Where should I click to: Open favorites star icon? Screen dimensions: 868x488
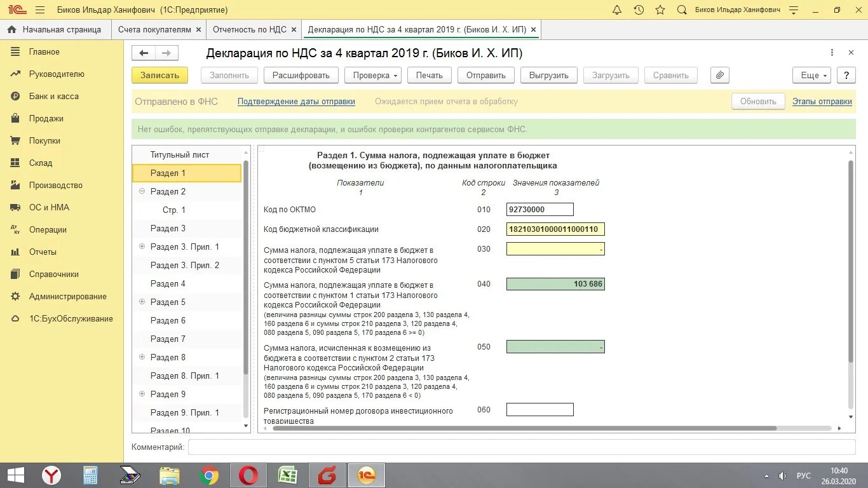(660, 10)
